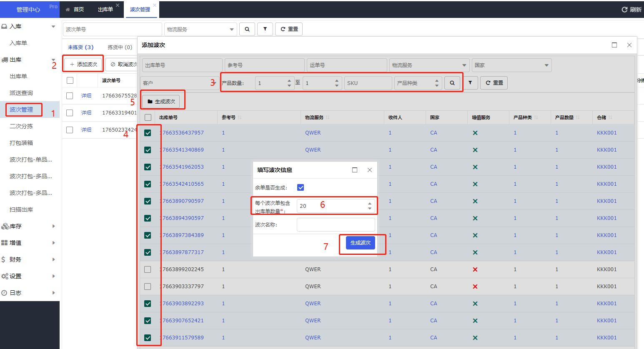Uncheck row 17663911579589 checkbox
The image size is (644, 349).
click(x=148, y=338)
